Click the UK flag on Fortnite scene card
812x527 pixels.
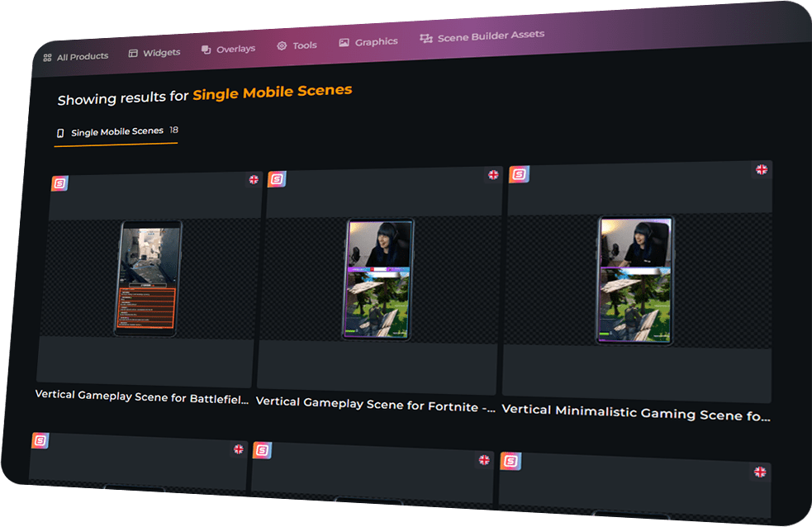click(x=493, y=174)
